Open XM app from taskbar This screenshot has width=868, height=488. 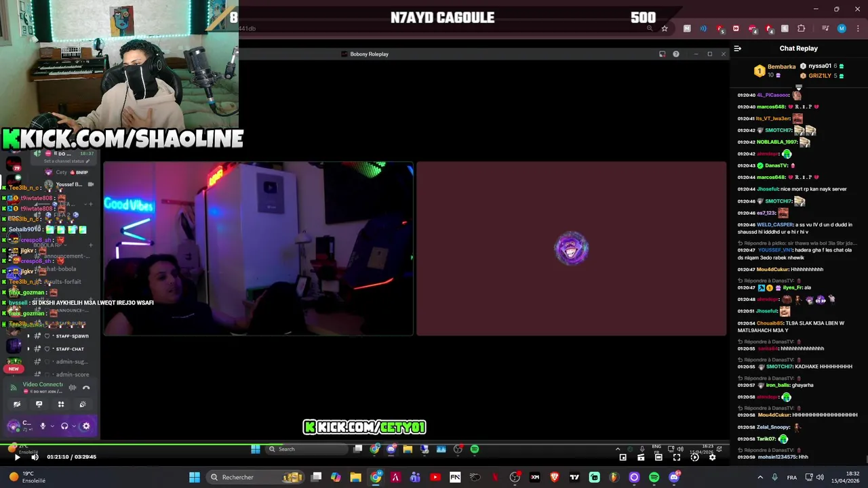(x=535, y=477)
